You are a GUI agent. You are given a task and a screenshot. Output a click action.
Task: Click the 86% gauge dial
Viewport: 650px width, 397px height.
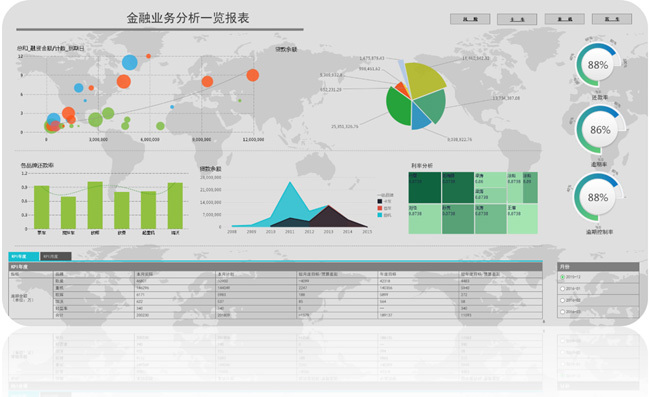tap(600, 130)
